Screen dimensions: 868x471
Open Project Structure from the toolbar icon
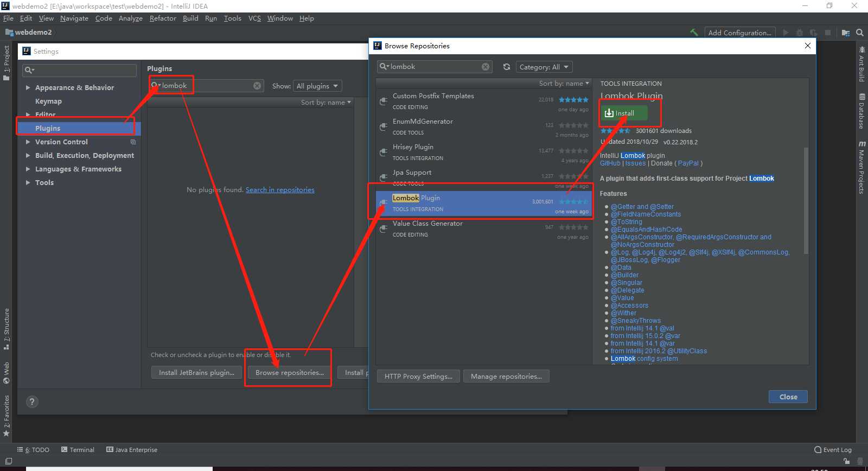(846, 33)
